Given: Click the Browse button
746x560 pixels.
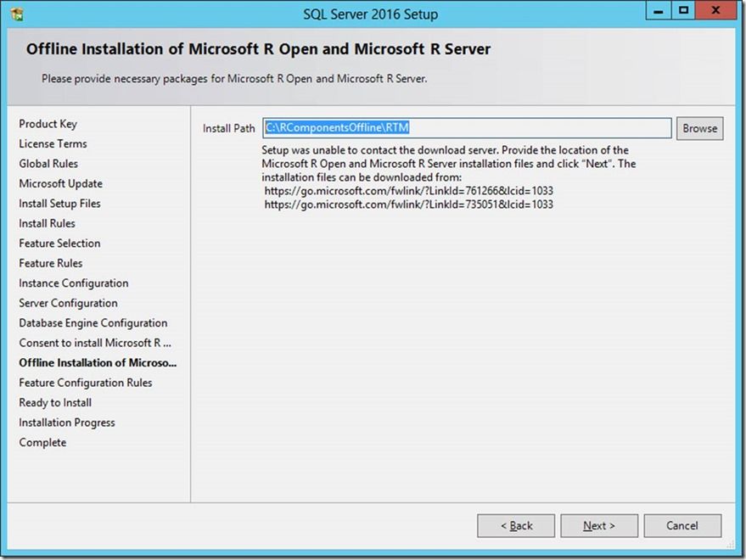Looking at the screenshot, I should point(700,128).
